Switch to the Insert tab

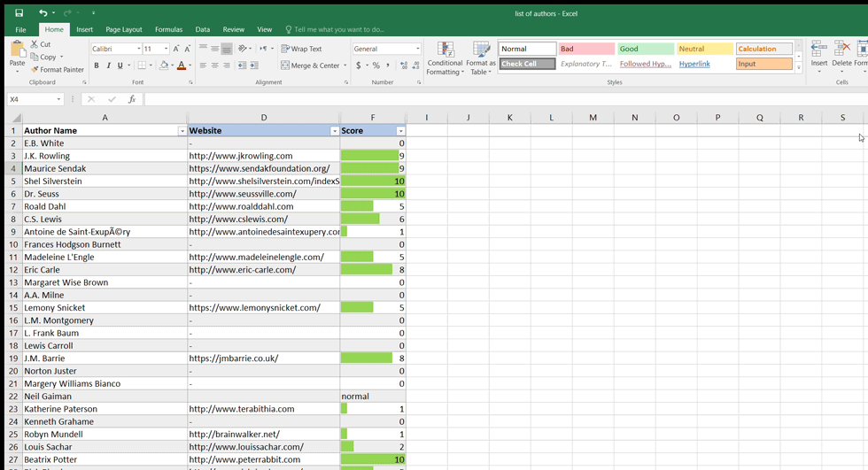85,29
